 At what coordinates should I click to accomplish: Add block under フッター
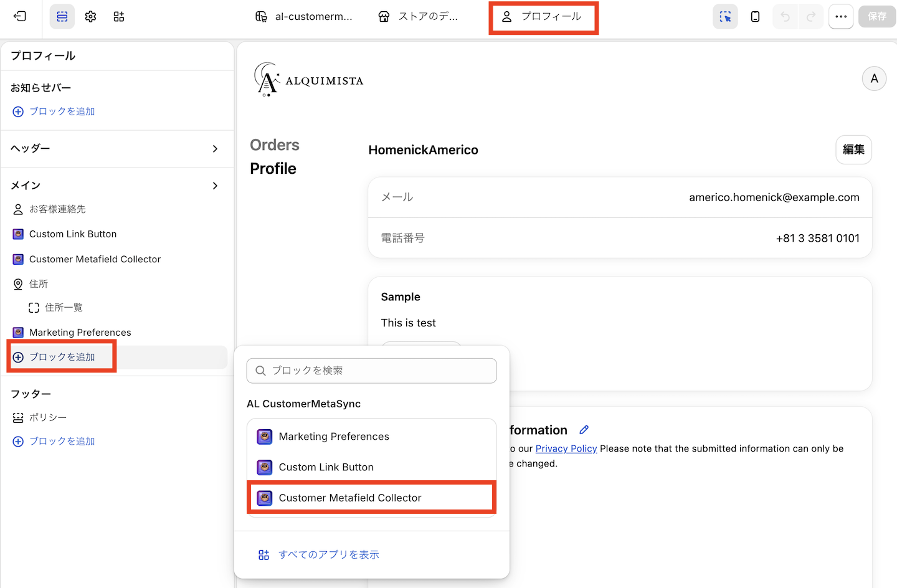[x=54, y=441]
